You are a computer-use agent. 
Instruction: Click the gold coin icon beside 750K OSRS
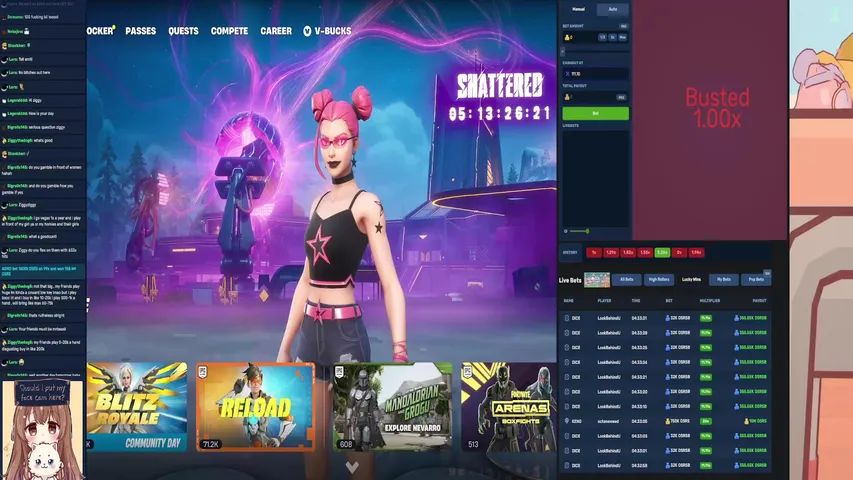667,421
